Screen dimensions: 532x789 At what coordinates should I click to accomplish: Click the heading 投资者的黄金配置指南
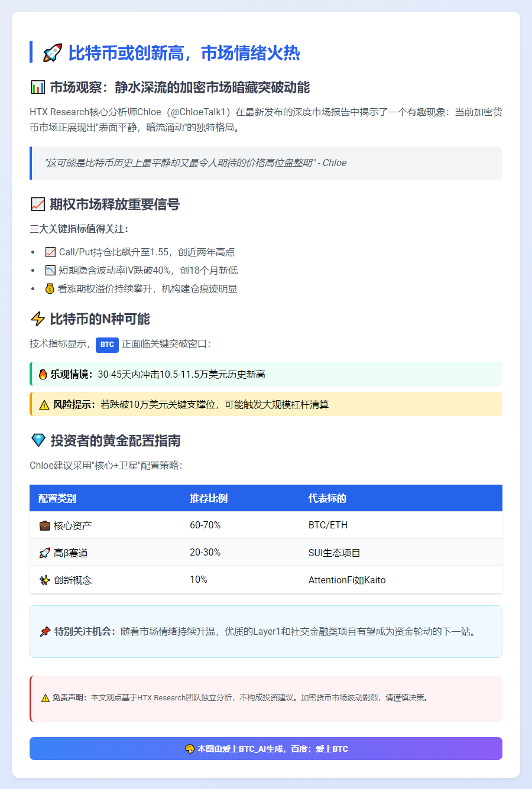coord(115,441)
